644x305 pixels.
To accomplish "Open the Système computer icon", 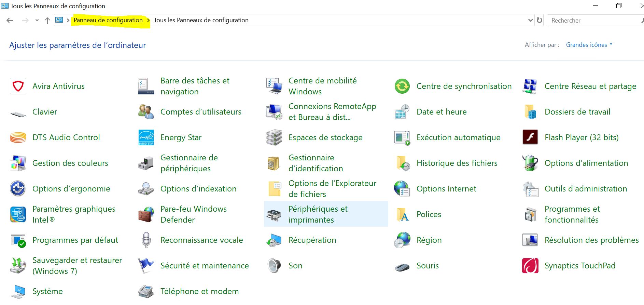I will coord(18,292).
